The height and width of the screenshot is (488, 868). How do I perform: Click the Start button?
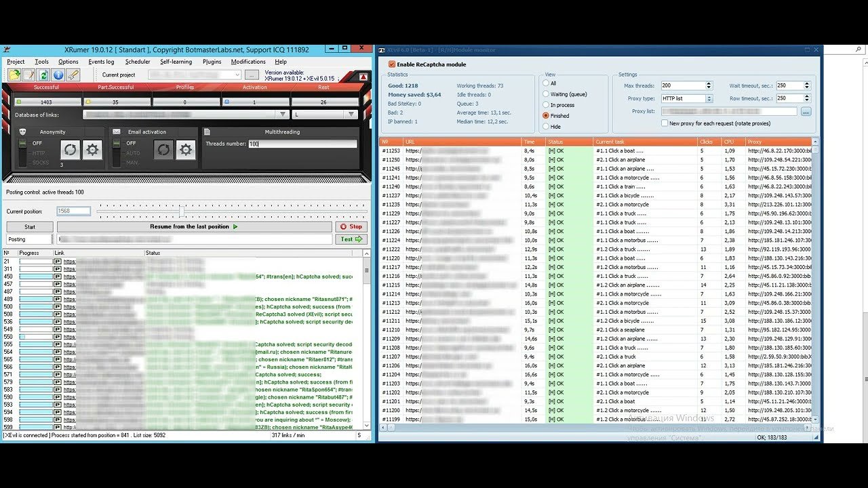tap(30, 227)
